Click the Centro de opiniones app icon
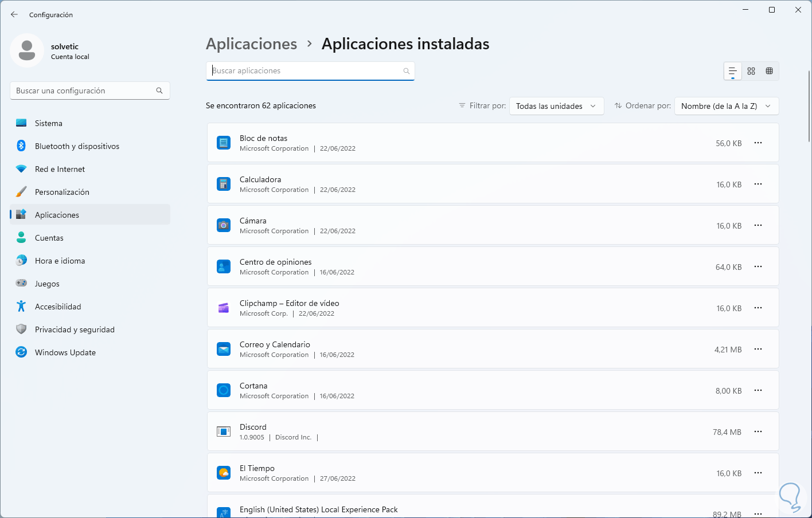 224,266
